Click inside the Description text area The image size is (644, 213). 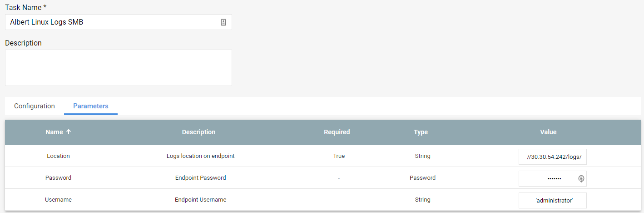(119, 68)
